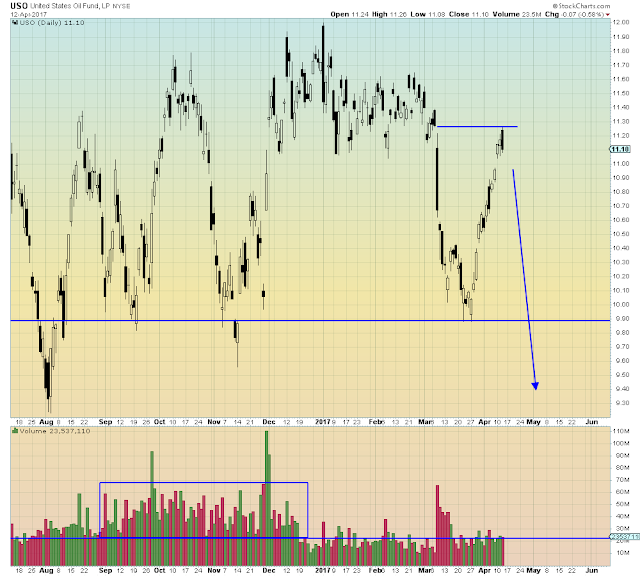Image resolution: width=640 pixels, height=576 pixels.
Task: Click the 9.50 price axis label
Action: coord(622,375)
